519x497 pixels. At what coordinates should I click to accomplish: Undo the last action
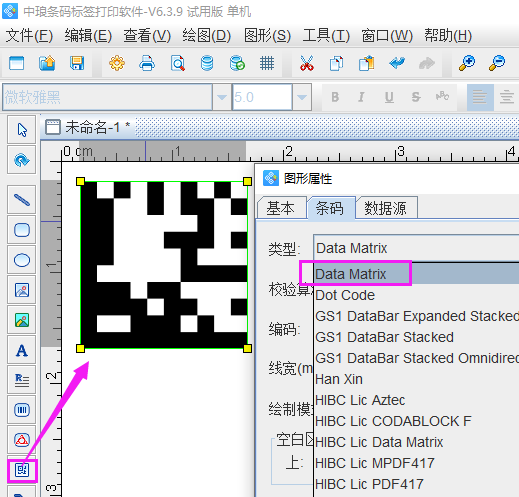pos(397,63)
